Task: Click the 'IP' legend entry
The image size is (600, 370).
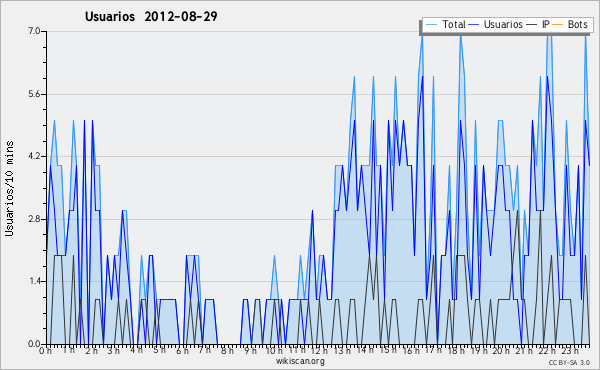Action: click(538, 24)
